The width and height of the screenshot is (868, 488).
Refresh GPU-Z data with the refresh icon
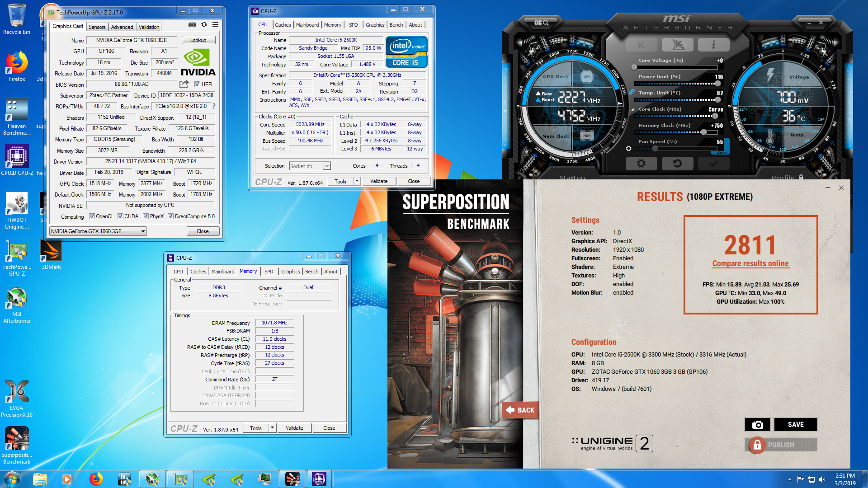[204, 25]
